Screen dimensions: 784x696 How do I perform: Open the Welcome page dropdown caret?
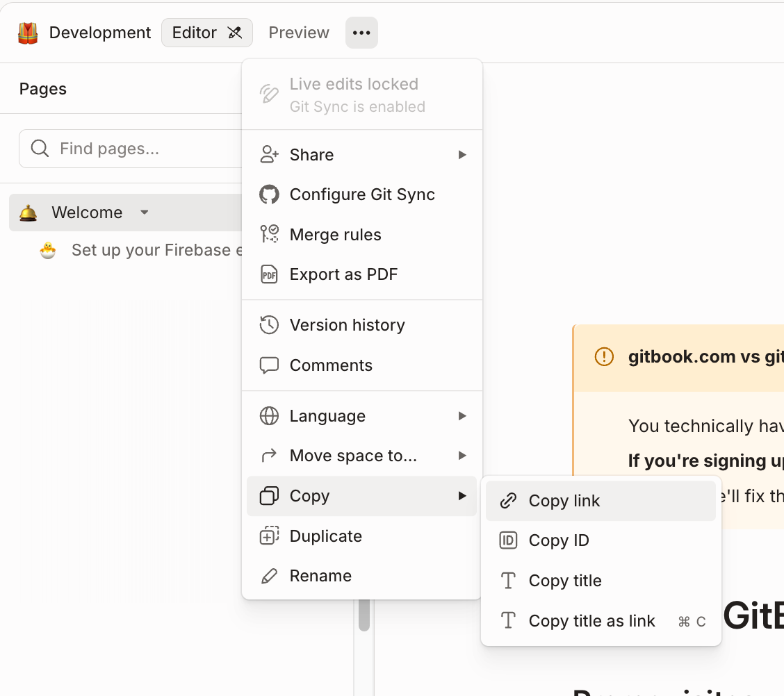coord(145,213)
